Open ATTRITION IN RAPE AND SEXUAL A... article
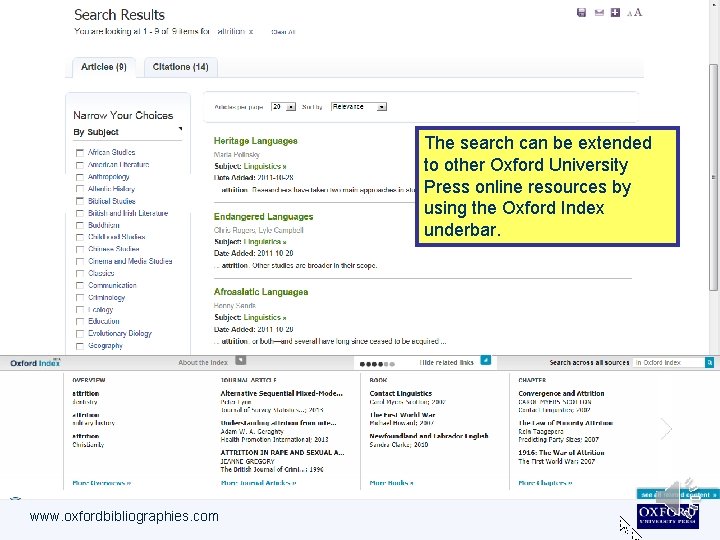Viewport: 720px width, 540px height. click(x=282, y=453)
